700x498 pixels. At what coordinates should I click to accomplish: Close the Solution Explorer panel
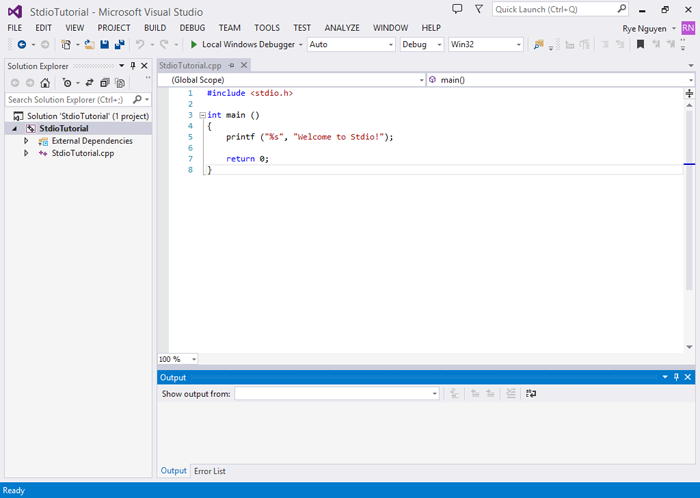pyautogui.click(x=144, y=66)
